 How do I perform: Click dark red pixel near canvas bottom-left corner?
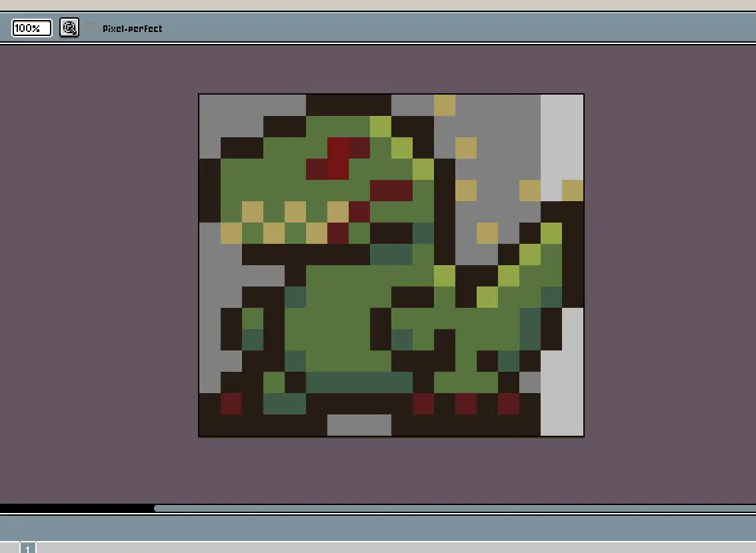click(231, 404)
